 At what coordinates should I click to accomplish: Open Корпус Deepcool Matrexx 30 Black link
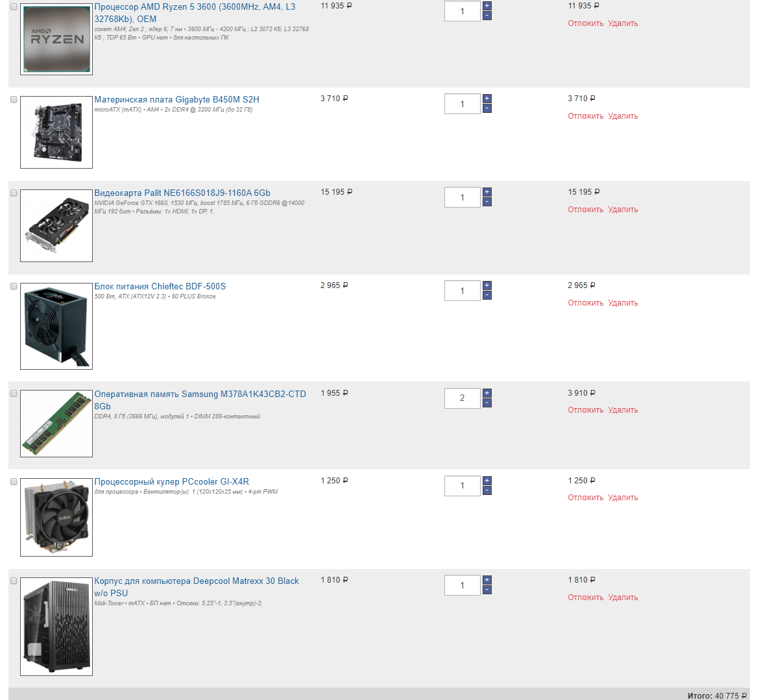point(196,586)
